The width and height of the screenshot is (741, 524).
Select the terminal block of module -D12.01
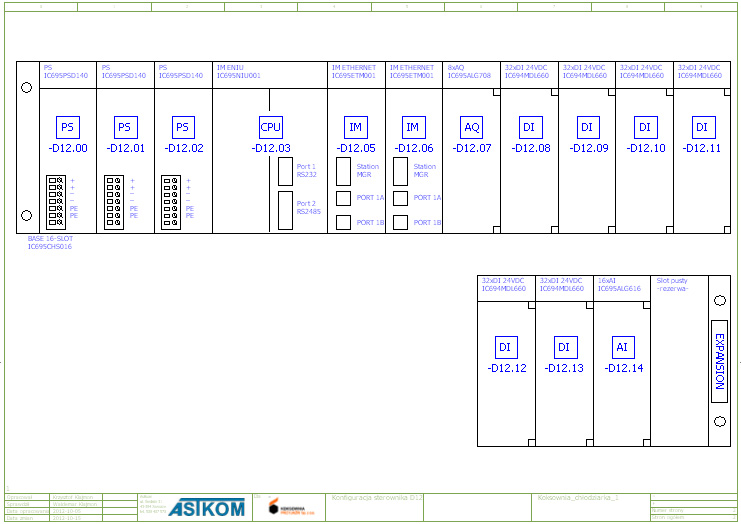pos(114,200)
